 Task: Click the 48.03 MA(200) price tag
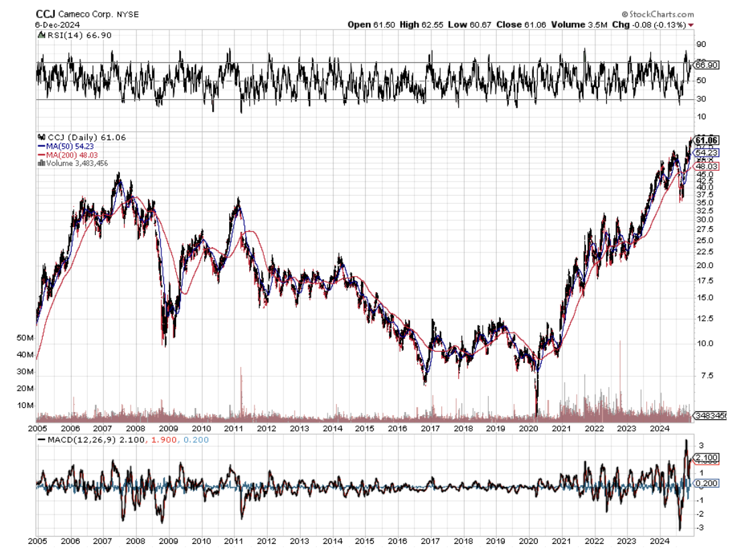tap(707, 166)
